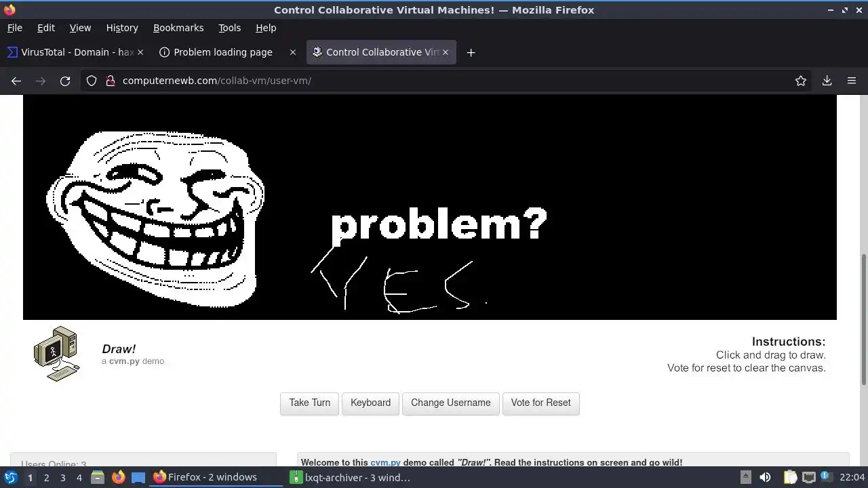Open the View menu

pos(80,28)
